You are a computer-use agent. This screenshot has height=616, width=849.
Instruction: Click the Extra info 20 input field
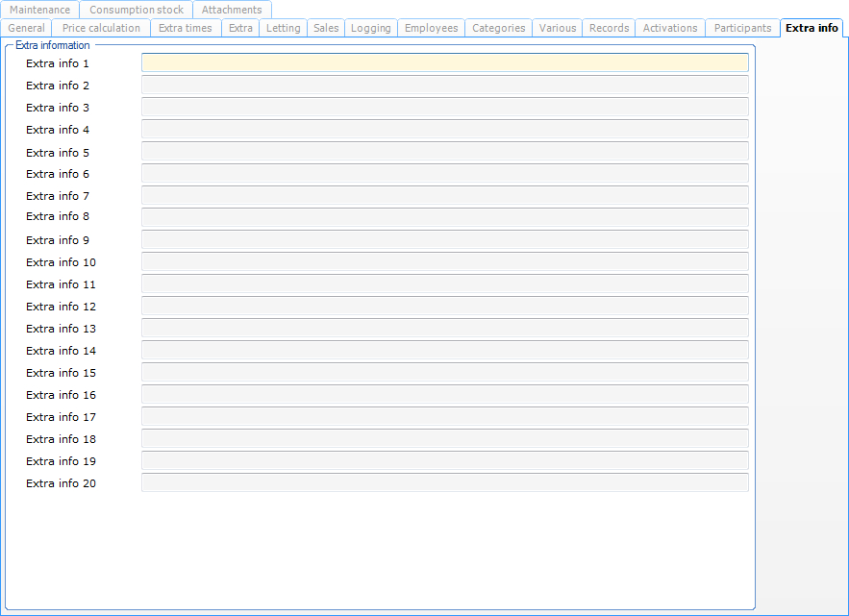point(444,483)
